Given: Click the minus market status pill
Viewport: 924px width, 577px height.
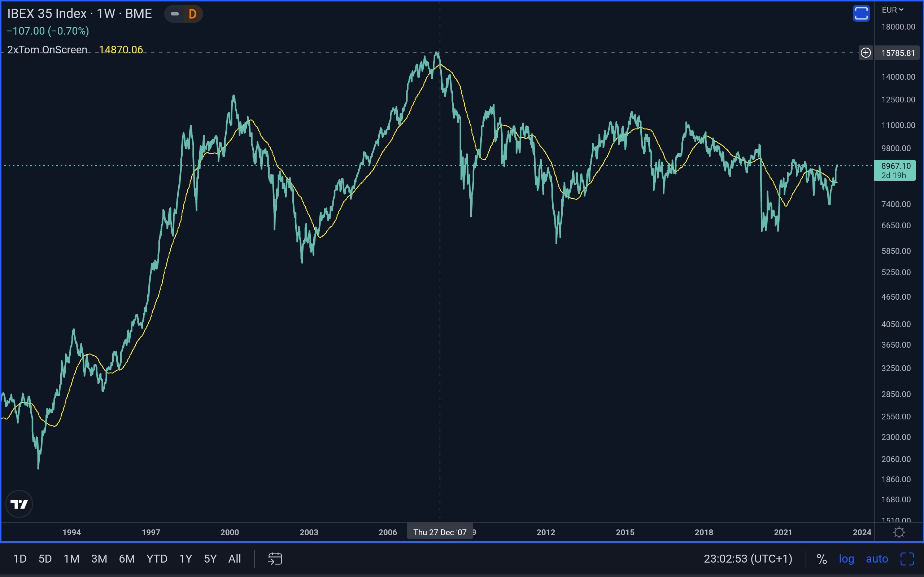Looking at the screenshot, I should 174,14.
